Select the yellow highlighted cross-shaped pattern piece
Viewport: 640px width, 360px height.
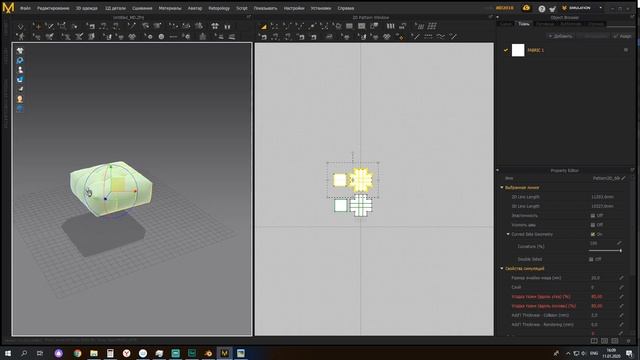point(361,180)
